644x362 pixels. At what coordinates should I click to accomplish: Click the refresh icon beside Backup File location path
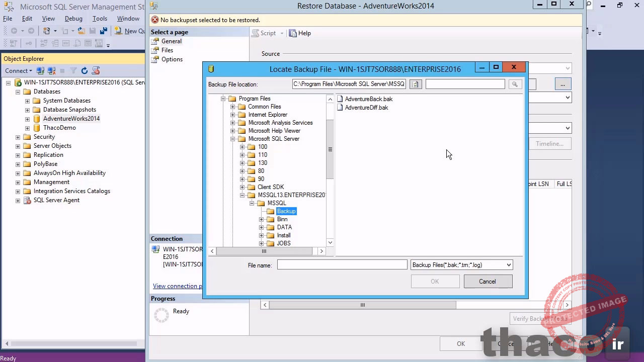click(415, 84)
